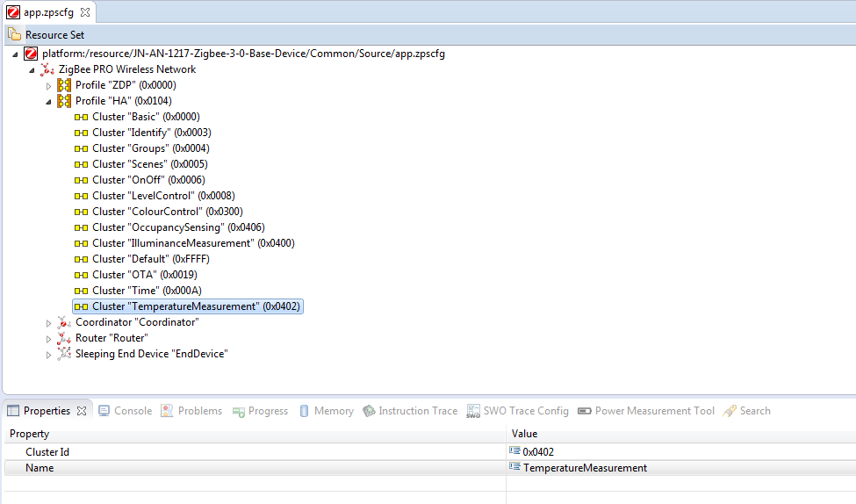The width and height of the screenshot is (856, 504).
Task: Click the Cluster "TemperatureMeasurement" icon
Action: coord(81,306)
